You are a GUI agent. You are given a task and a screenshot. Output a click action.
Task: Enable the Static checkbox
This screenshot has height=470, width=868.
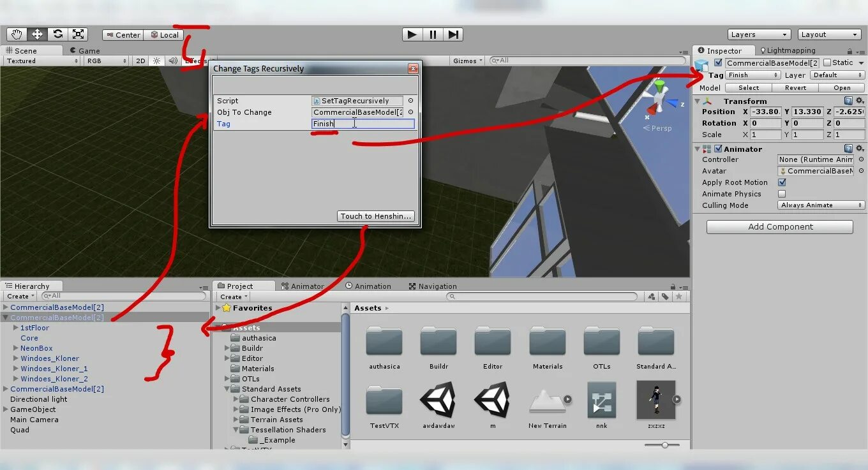point(827,62)
